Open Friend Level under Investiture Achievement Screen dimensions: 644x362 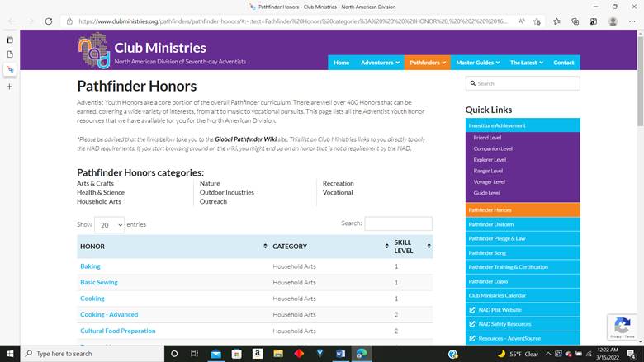(x=487, y=138)
